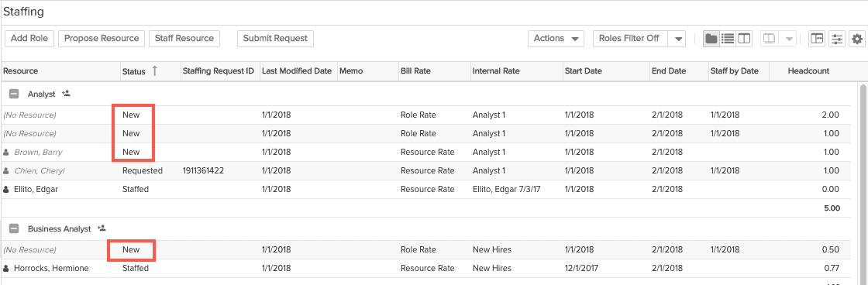This screenshot has height=285, width=868.
Task: Click the Analyst group label
Action: point(42,94)
